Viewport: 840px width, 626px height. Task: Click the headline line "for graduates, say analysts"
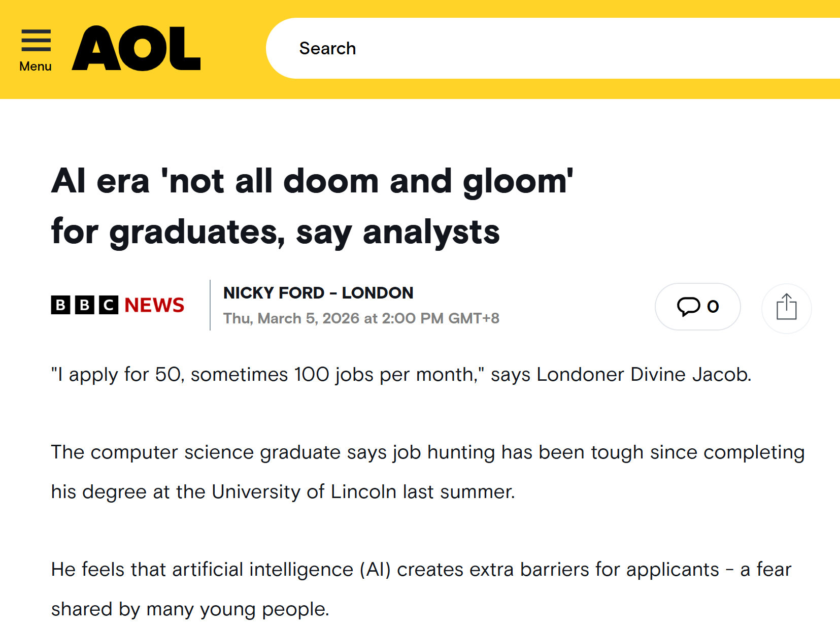coord(276,232)
